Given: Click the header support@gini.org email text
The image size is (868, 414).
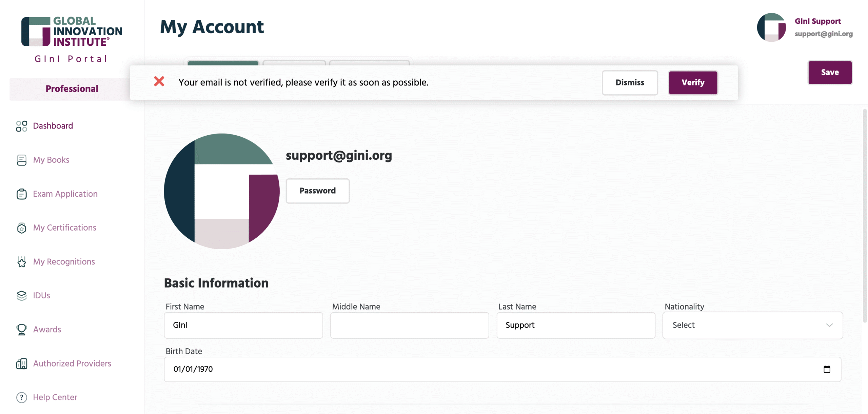Looking at the screenshot, I should click(x=824, y=34).
